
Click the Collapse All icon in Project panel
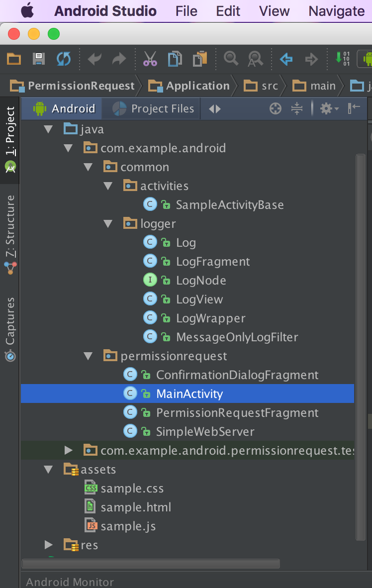[x=296, y=109]
